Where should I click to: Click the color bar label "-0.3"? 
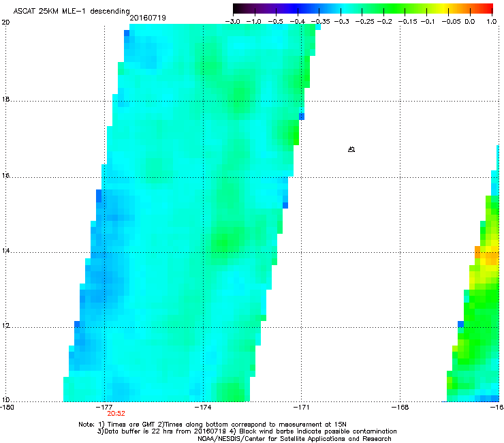tap(342, 22)
